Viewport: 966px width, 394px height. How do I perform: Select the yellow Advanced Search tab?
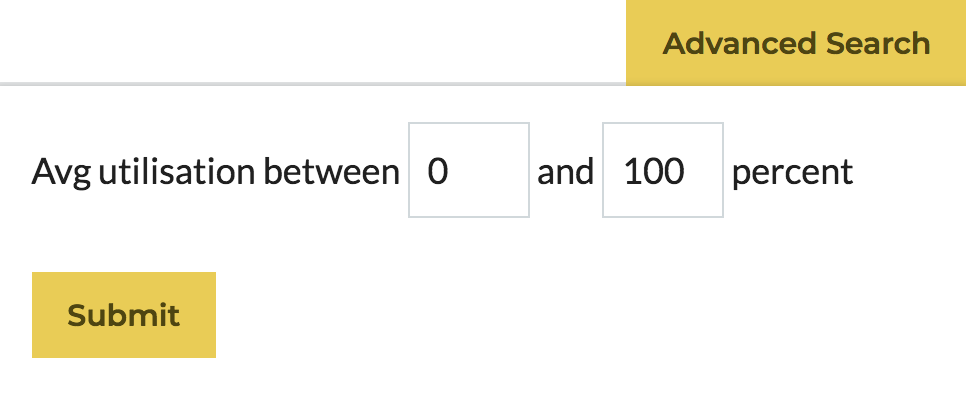(x=796, y=42)
